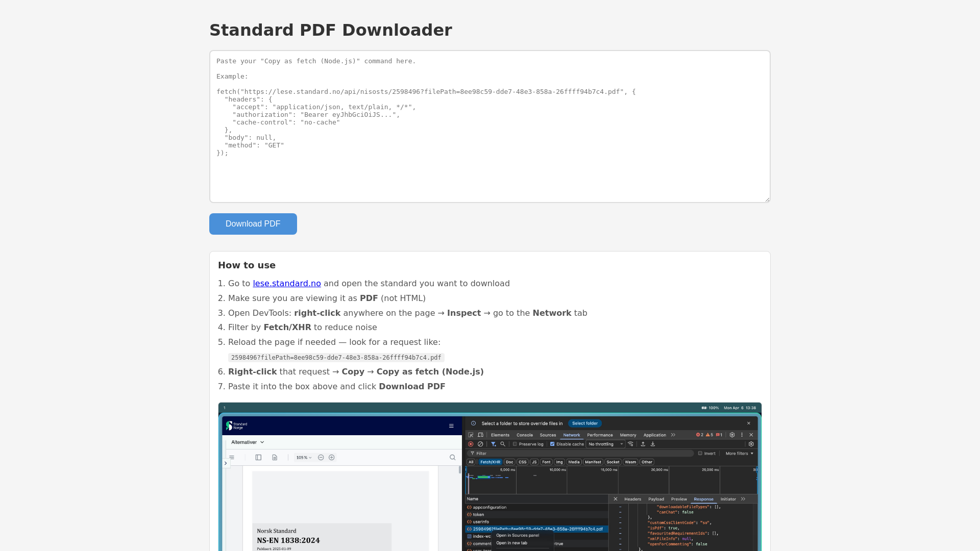This screenshot has height=551, width=980.
Task: Click the Download PDF button
Action: click(x=253, y=224)
